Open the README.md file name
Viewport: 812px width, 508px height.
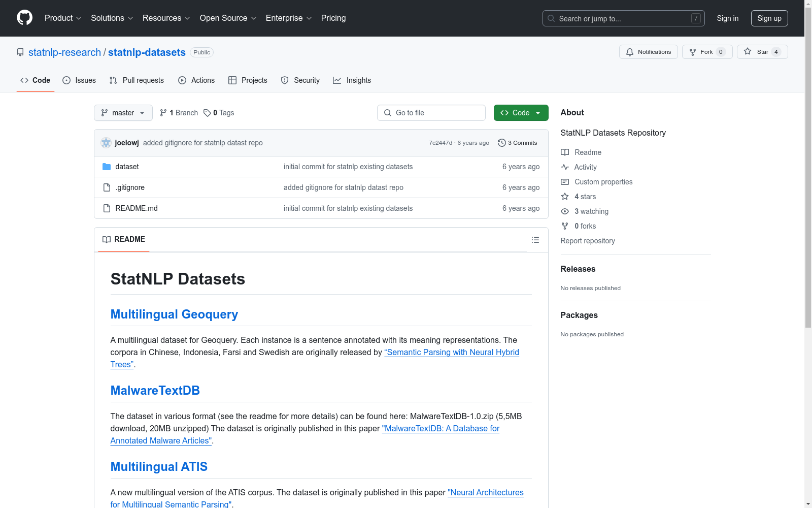137,208
